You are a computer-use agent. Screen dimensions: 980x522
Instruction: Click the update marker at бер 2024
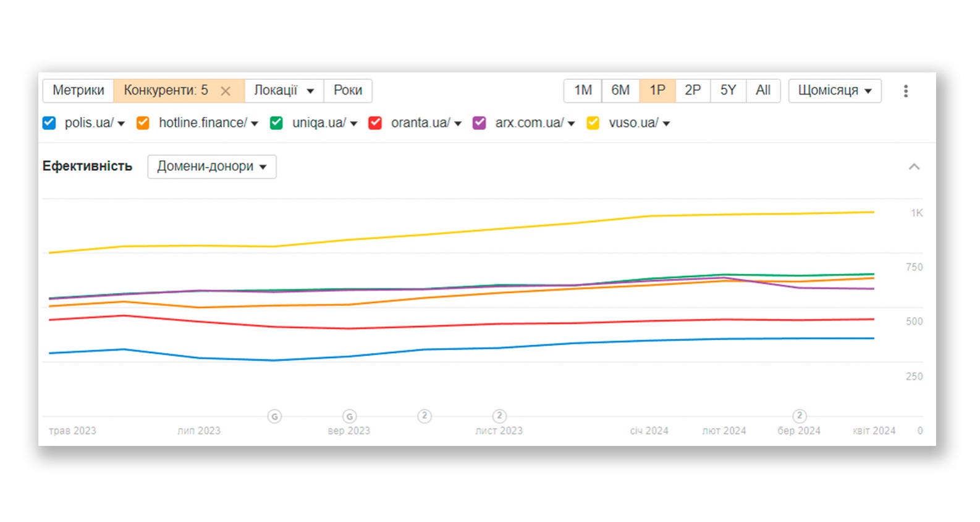(x=799, y=416)
